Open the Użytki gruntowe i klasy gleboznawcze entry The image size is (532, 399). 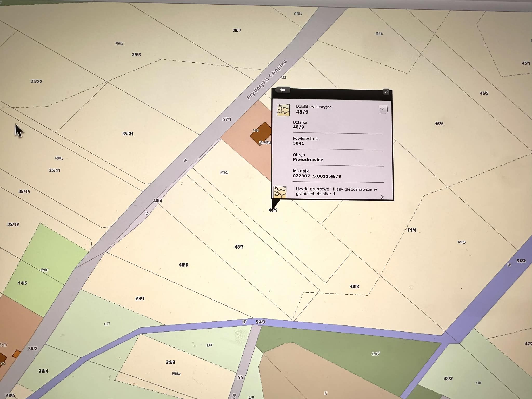point(336,191)
